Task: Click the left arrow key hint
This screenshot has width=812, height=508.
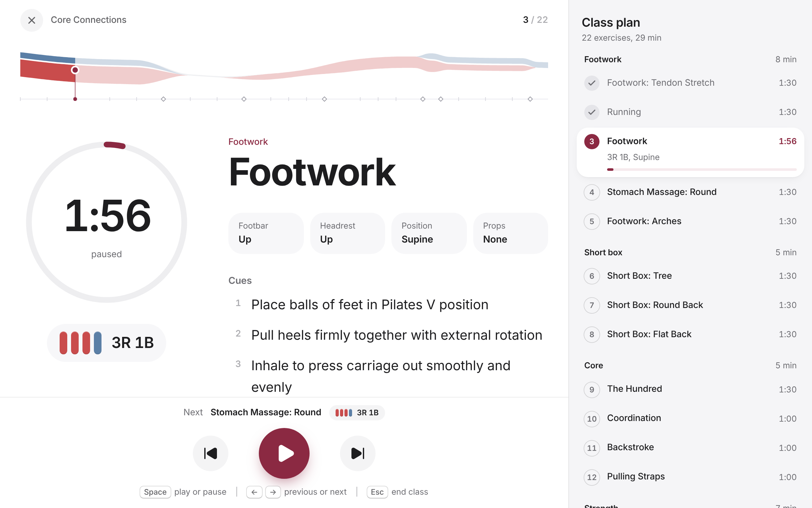Action: click(254, 492)
